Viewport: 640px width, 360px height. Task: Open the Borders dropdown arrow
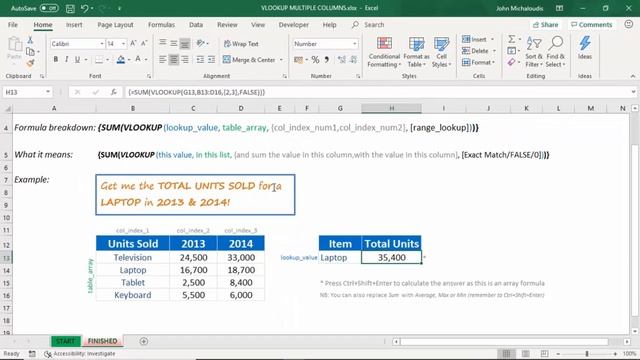pos(107,60)
